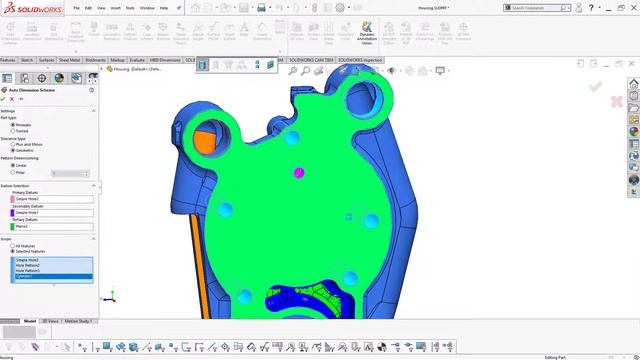Open the Print button dropdown arrow
640x360 pixels.
[270, 8]
